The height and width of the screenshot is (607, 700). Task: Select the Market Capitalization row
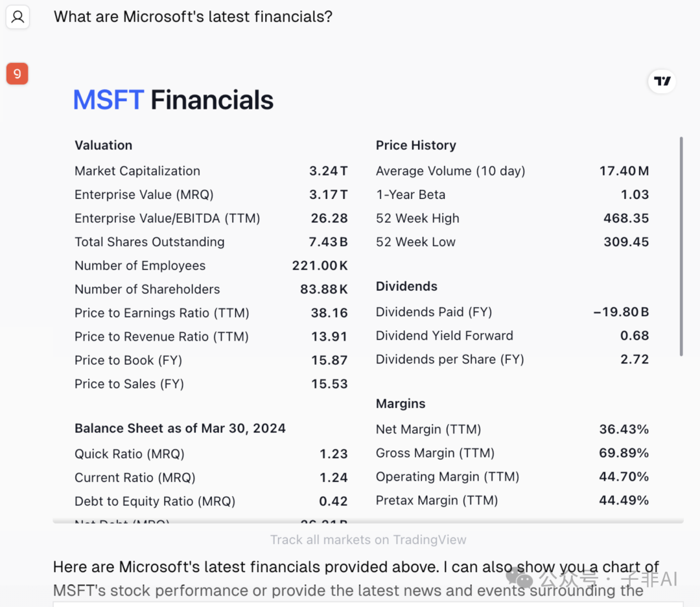click(x=211, y=171)
